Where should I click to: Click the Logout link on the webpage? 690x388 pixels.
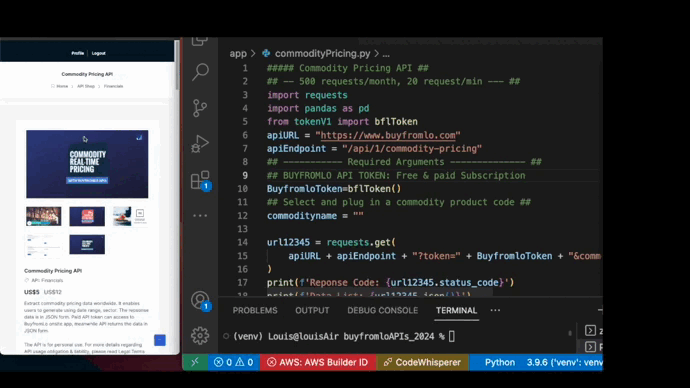click(x=99, y=53)
